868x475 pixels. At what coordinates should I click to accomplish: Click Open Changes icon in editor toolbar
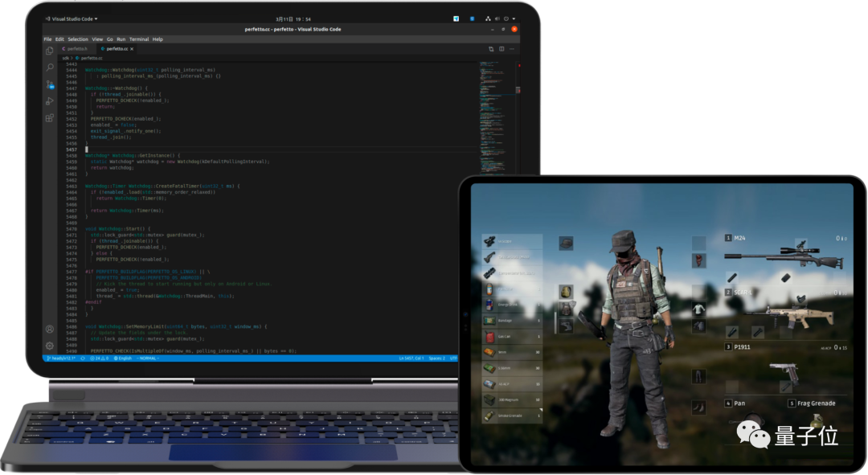(491, 49)
